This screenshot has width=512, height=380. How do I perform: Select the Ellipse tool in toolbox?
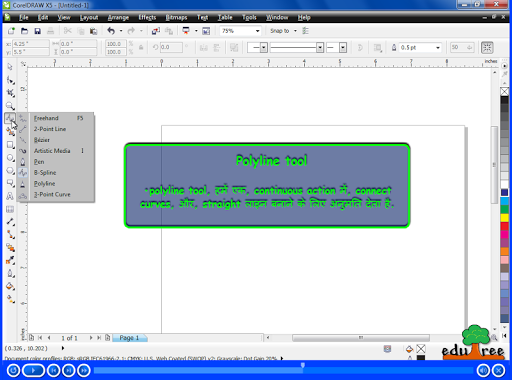coord(10,158)
